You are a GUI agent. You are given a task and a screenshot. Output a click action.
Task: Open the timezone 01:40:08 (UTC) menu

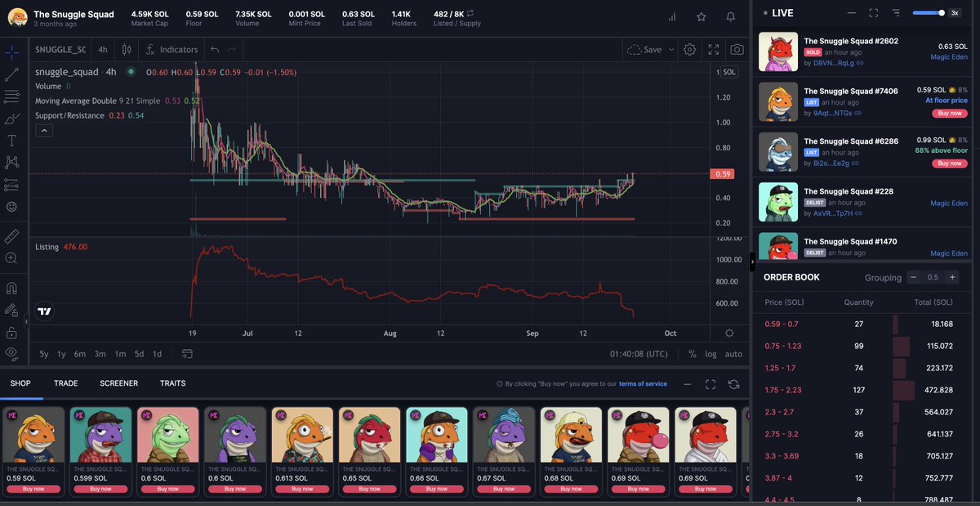coord(639,354)
